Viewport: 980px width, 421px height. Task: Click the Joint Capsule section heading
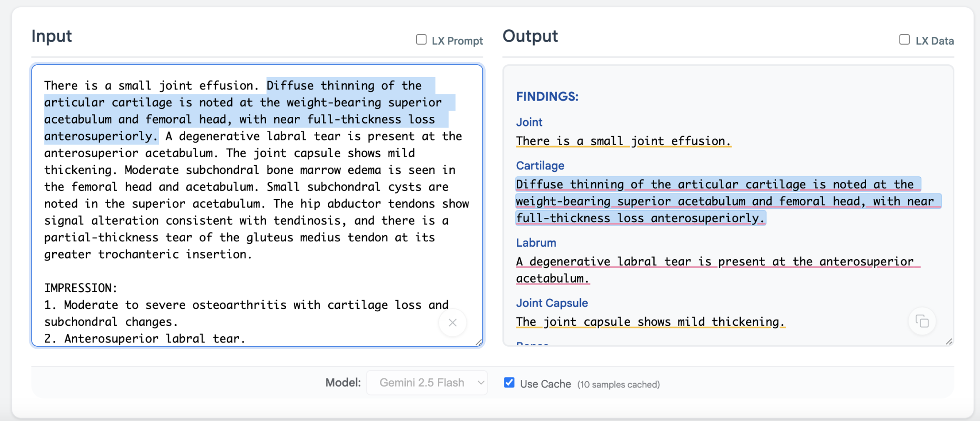(551, 303)
